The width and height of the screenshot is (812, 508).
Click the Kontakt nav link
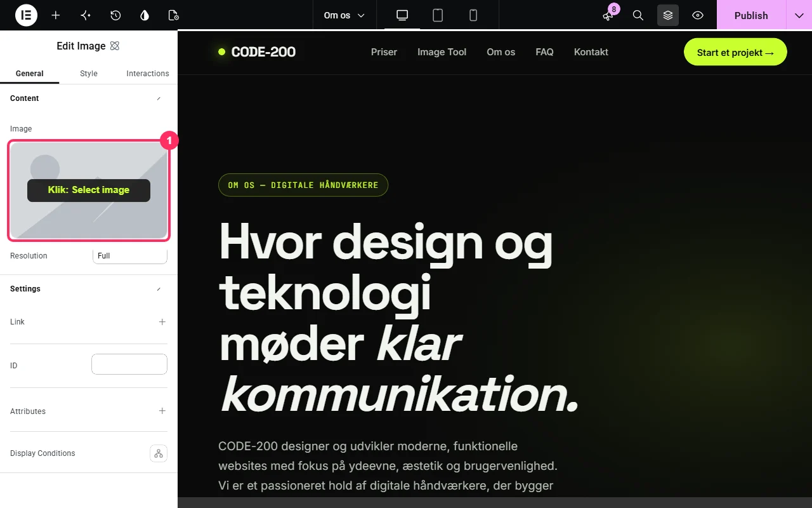(x=591, y=52)
